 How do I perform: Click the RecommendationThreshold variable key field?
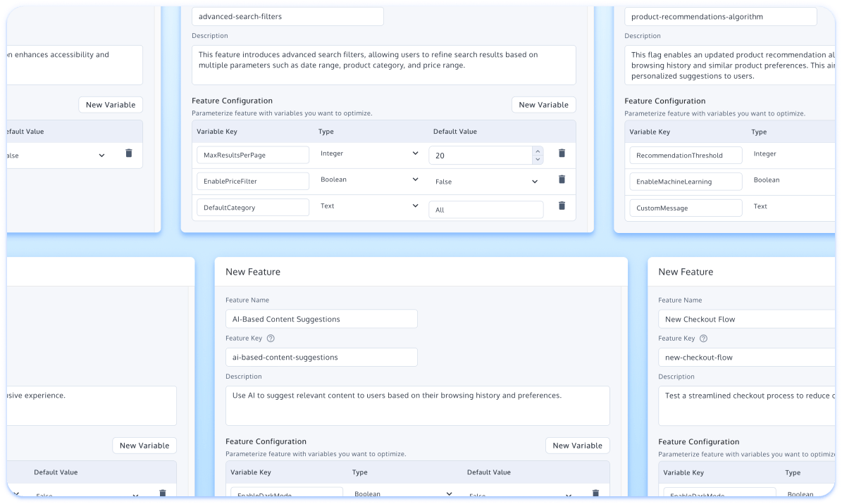[x=686, y=156]
